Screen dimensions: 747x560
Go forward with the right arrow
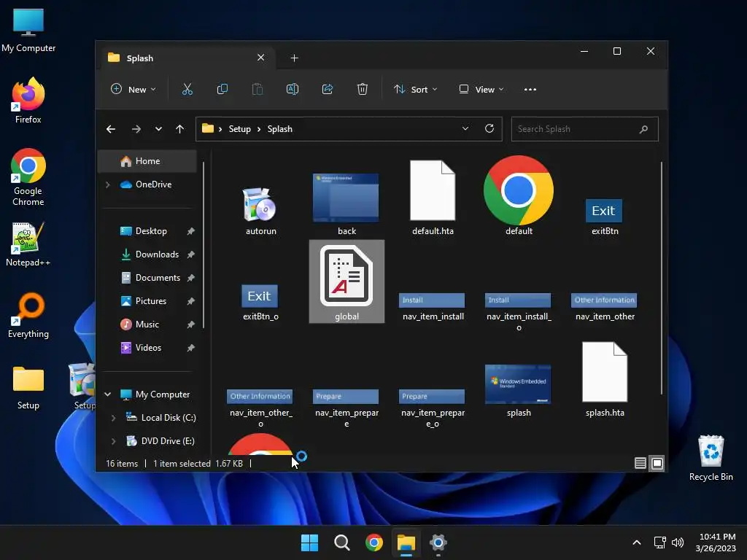(x=136, y=129)
